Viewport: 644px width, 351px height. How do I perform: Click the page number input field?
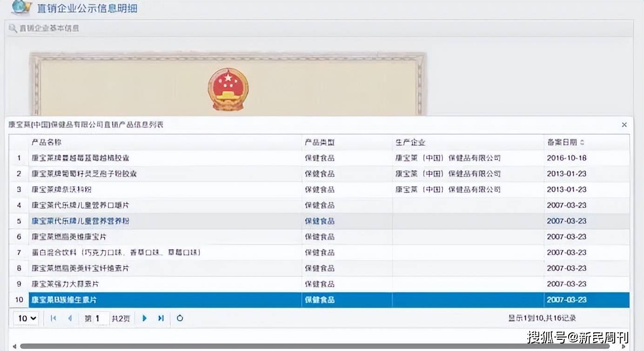102,318
